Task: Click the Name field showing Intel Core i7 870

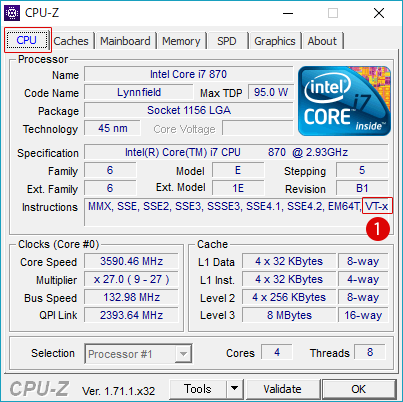Action: [x=189, y=74]
